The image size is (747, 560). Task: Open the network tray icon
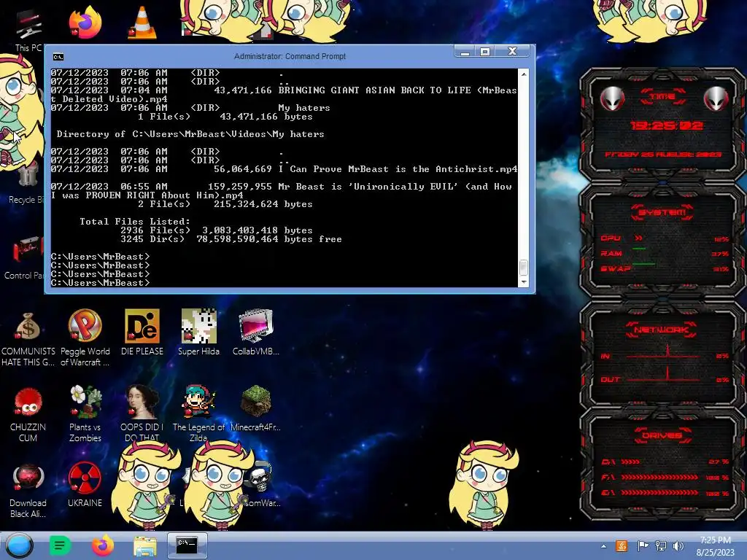pyautogui.click(x=661, y=545)
